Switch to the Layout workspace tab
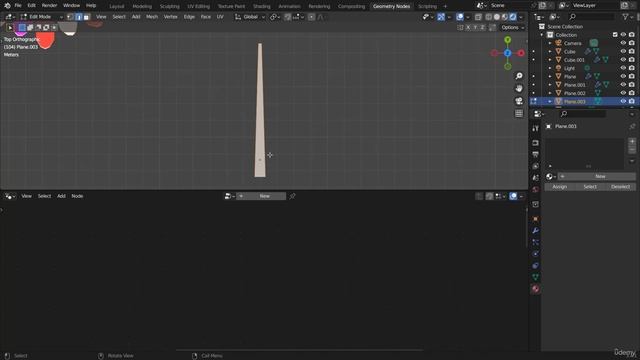Screen dimensions: 640x360 (x=117, y=6)
